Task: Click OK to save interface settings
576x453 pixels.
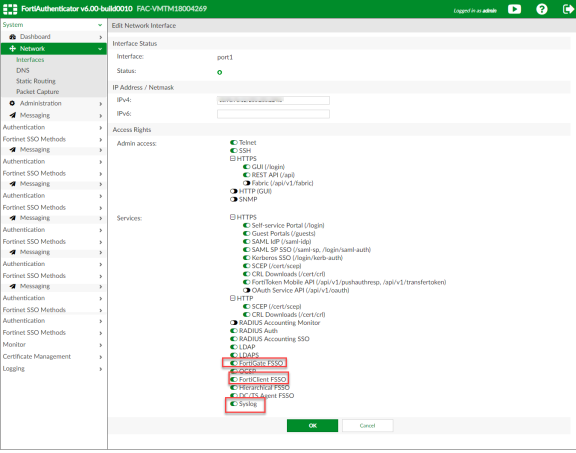Action: 312,425
